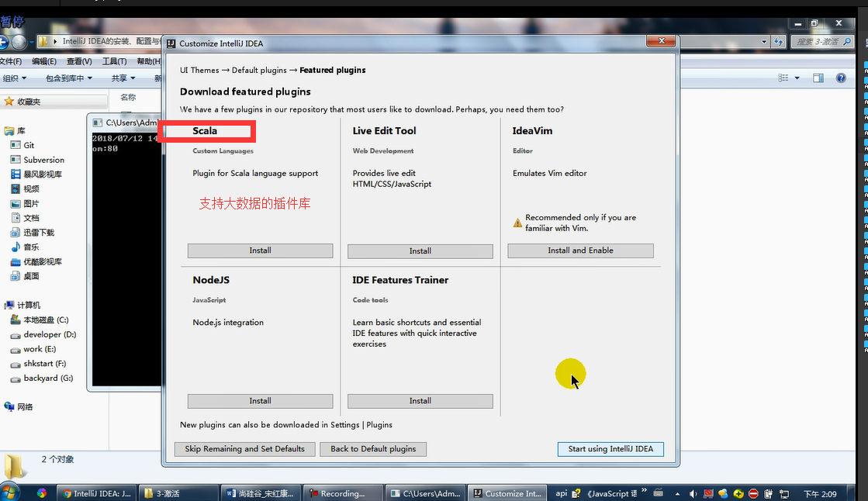Open the view options dropdown arrow
Image resolution: width=868 pixels, height=501 pixels.
click(797, 78)
